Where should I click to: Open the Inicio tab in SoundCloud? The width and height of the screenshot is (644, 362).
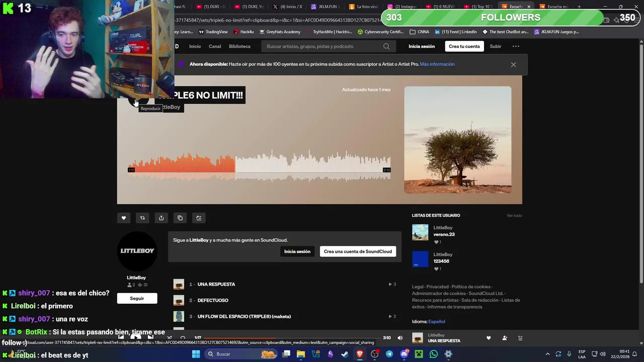[195, 46]
